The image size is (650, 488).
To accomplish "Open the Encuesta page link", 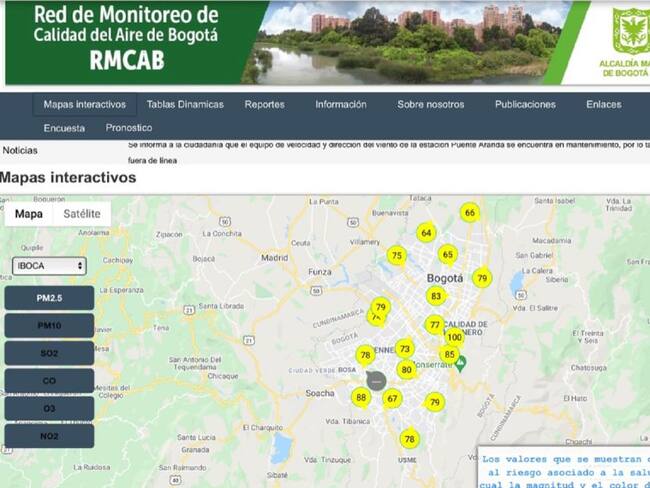I will tap(64, 128).
